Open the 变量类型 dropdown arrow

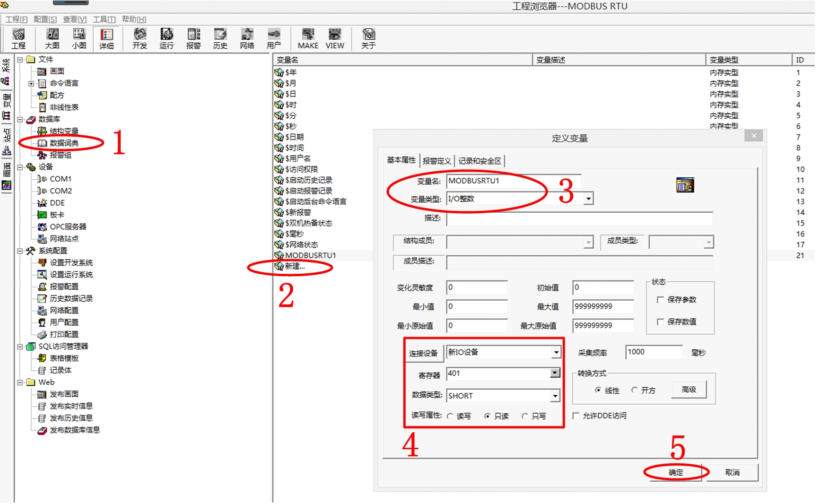coord(588,199)
